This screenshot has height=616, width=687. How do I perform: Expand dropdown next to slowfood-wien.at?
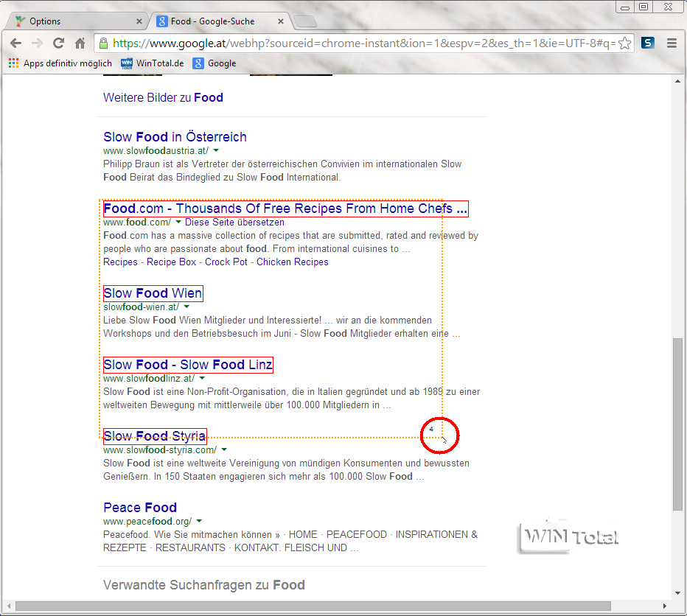click(x=186, y=307)
